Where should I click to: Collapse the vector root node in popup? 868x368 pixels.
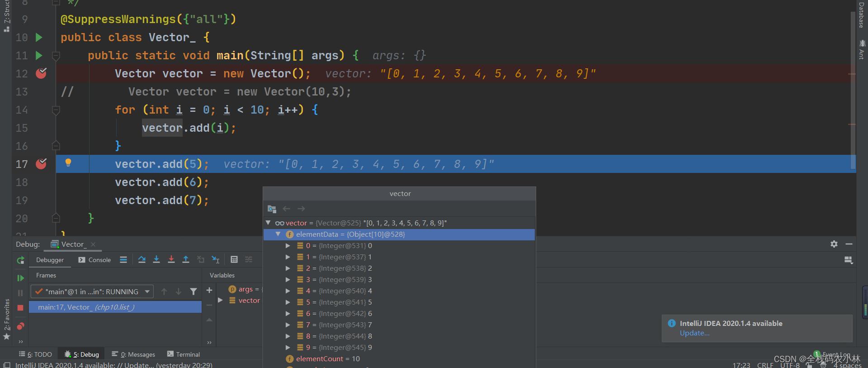click(x=268, y=223)
